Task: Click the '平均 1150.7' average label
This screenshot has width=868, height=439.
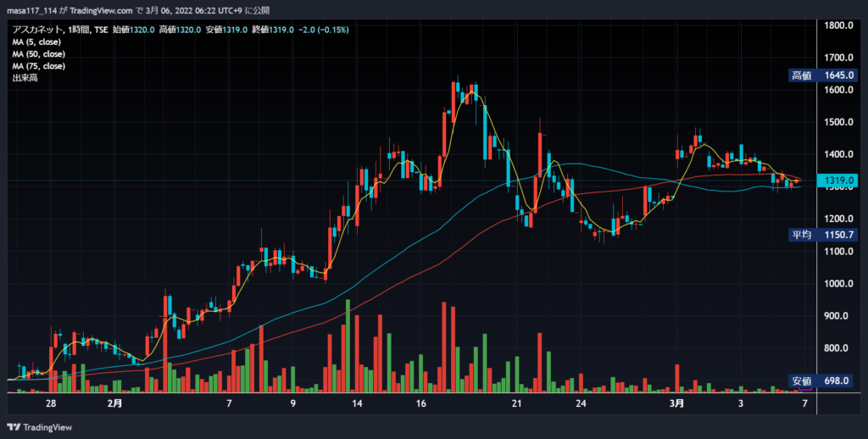Action: (823, 235)
